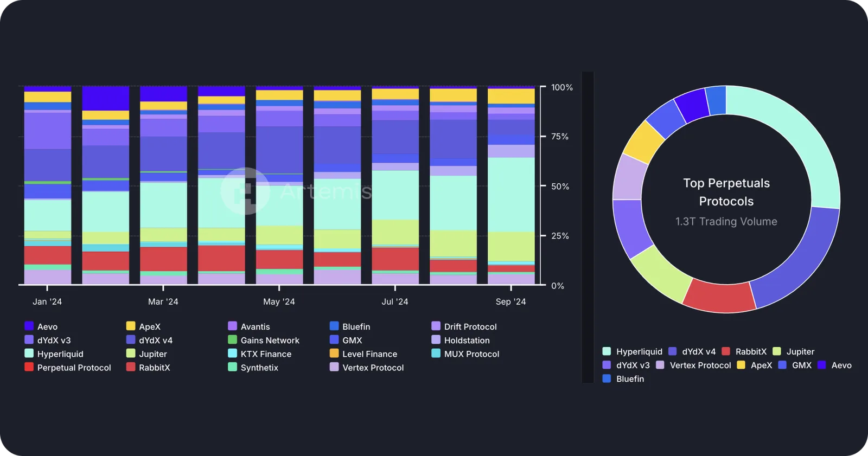Screen dimensions: 868x456
Task: Toggle GMX in the donut chart legend
Action: [795, 365]
